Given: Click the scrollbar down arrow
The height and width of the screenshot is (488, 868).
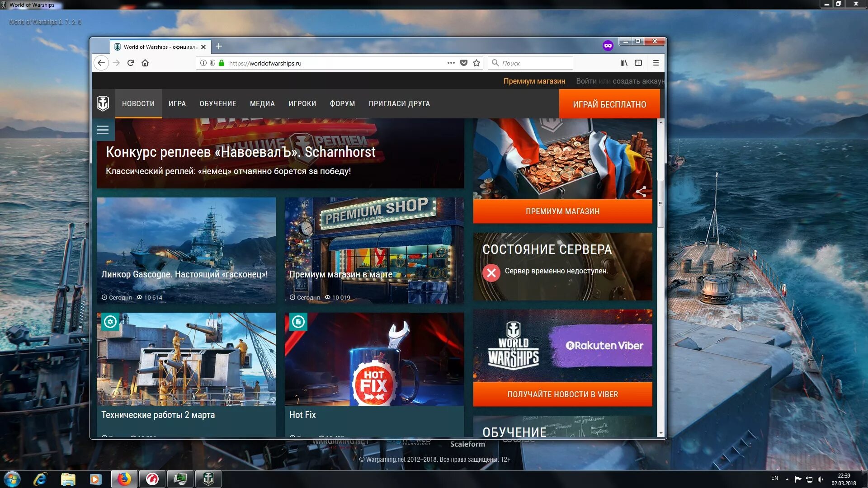Looking at the screenshot, I should click(660, 433).
